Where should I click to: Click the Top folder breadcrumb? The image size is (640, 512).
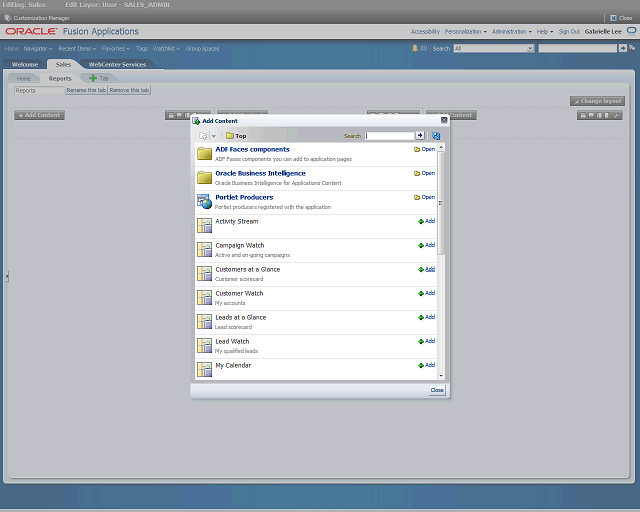coord(236,136)
